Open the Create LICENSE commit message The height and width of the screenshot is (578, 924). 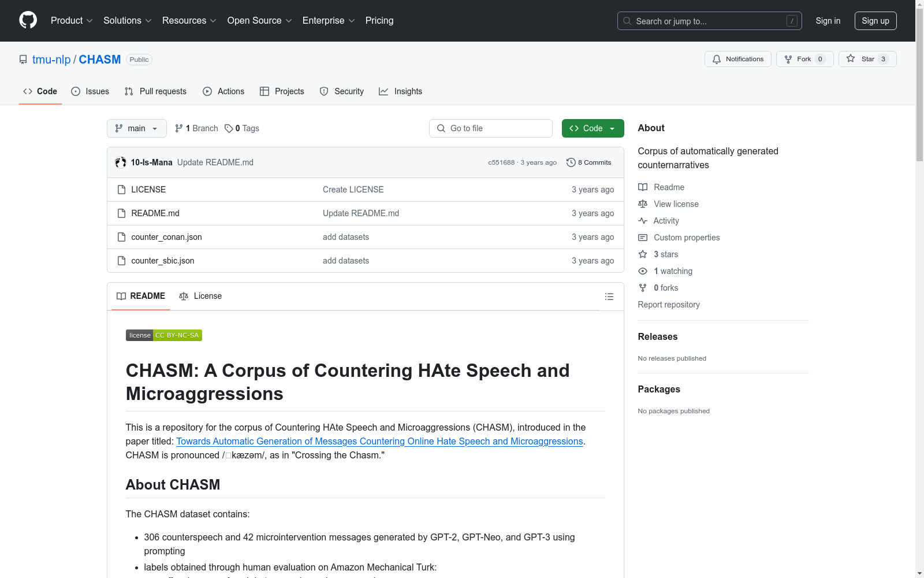click(x=353, y=190)
